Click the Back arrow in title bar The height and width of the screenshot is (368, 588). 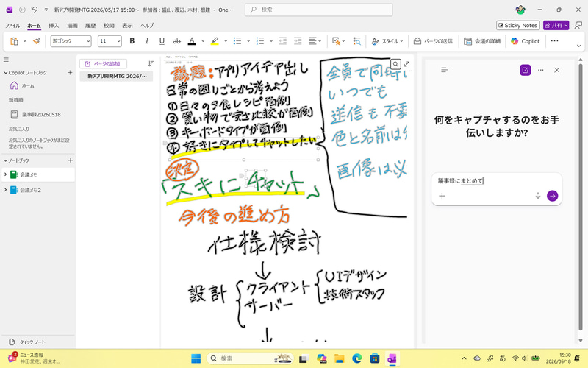(x=22, y=10)
